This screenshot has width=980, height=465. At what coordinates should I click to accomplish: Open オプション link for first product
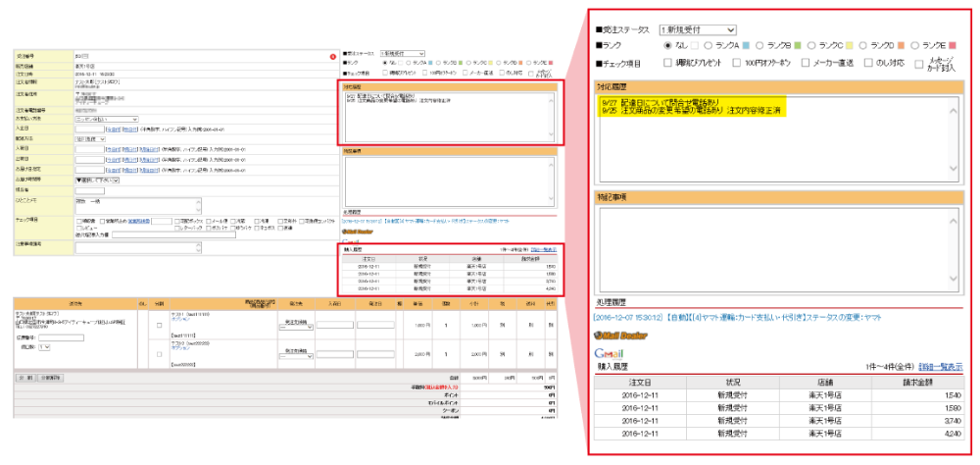point(180,319)
